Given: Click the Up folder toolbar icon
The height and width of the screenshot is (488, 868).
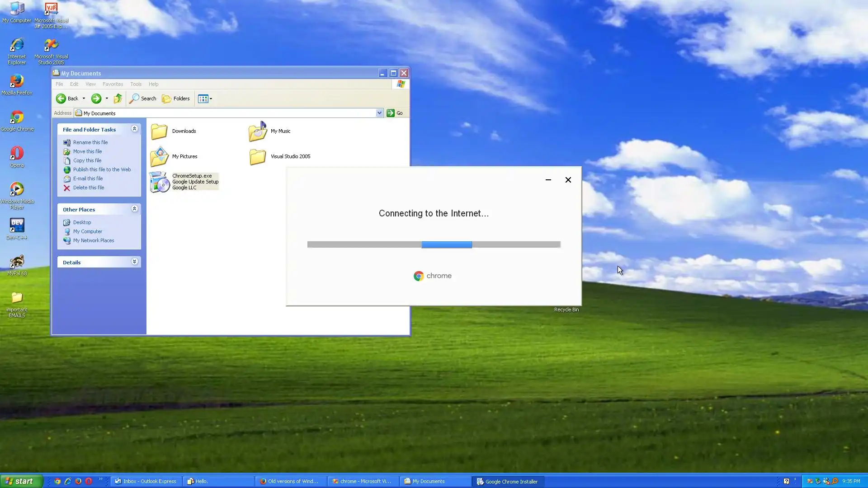Looking at the screenshot, I should click(118, 99).
